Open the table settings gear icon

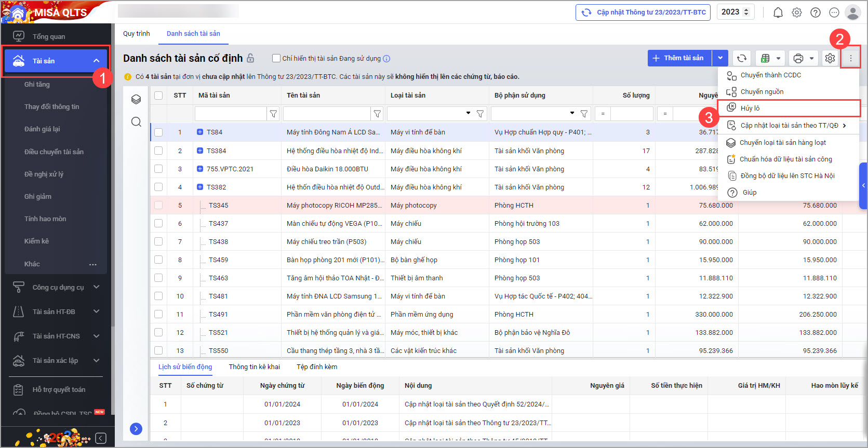pyautogui.click(x=830, y=58)
